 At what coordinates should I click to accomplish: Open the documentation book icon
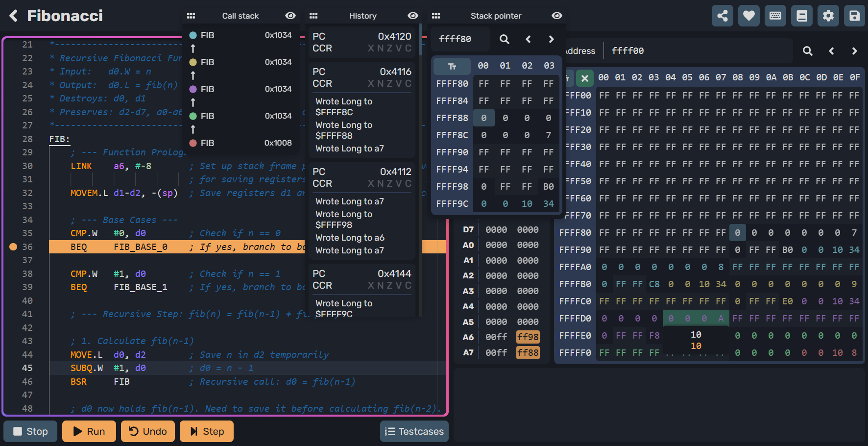tap(802, 16)
